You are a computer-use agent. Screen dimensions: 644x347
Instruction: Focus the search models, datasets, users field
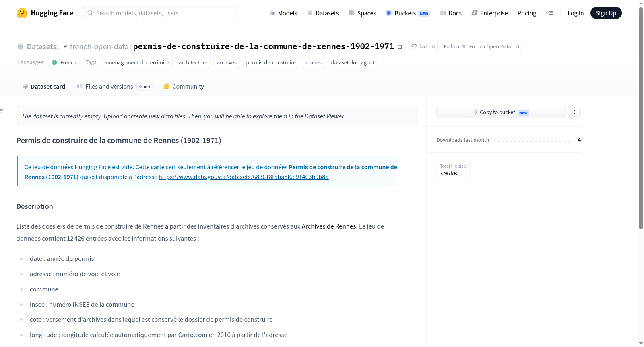point(160,13)
